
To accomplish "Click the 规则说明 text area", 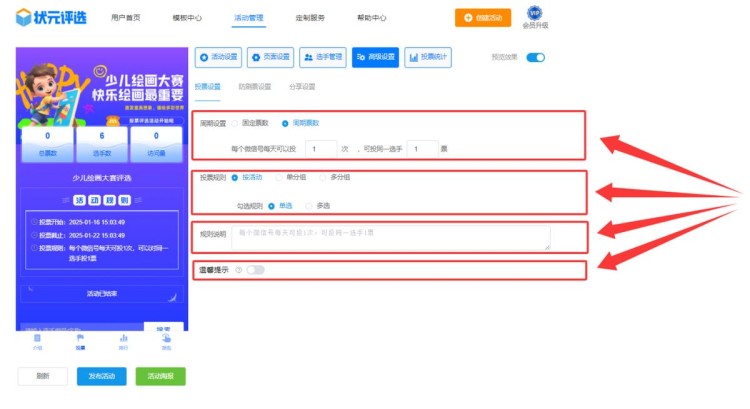I will click(390, 237).
